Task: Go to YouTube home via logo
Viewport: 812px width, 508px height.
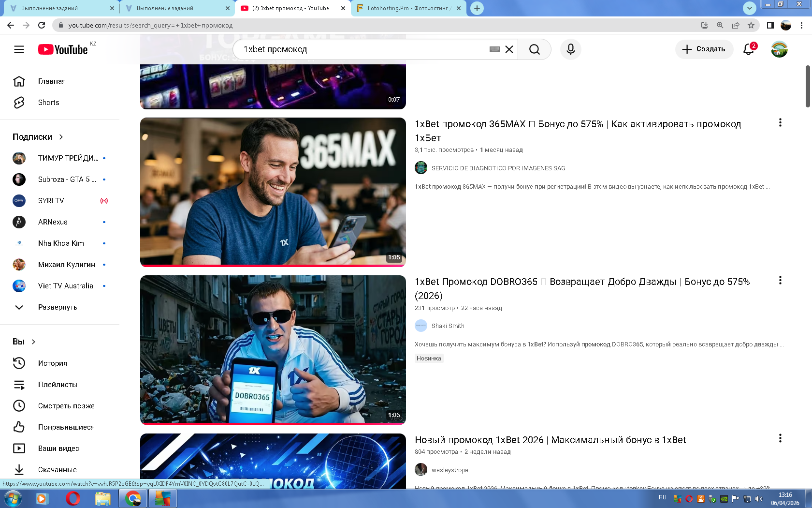Action: 63,49
